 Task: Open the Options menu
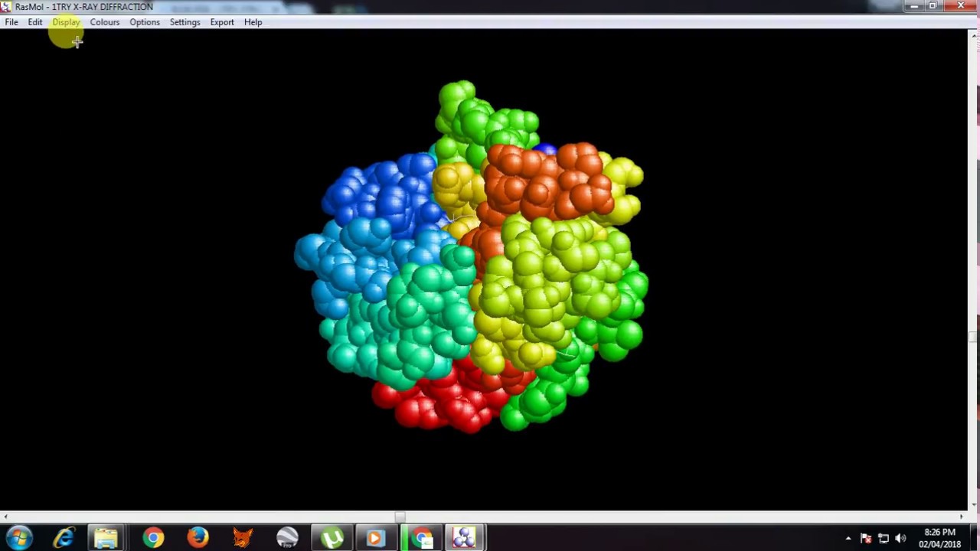[145, 22]
